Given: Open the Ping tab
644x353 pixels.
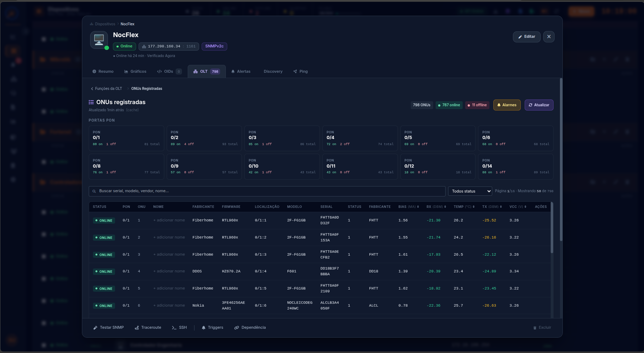Looking at the screenshot, I should (300, 71).
